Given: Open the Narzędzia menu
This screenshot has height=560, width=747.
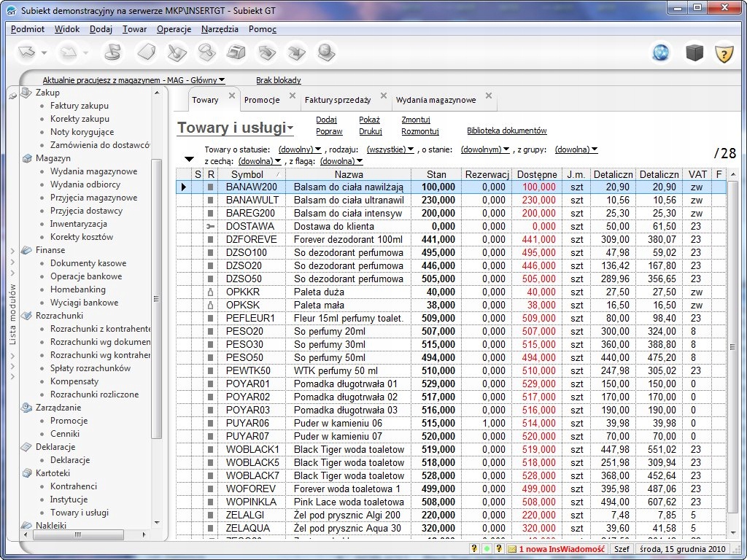Looking at the screenshot, I should pos(220,29).
